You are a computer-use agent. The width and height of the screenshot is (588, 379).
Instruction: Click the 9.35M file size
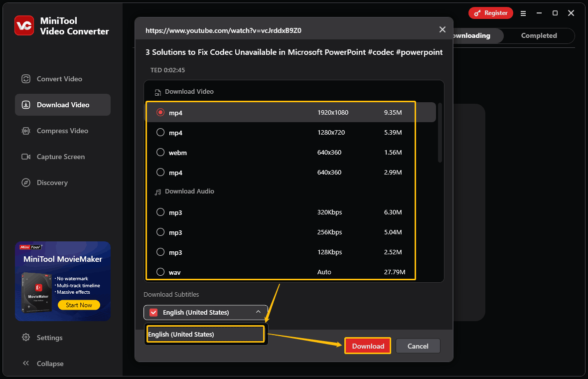tap(393, 113)
